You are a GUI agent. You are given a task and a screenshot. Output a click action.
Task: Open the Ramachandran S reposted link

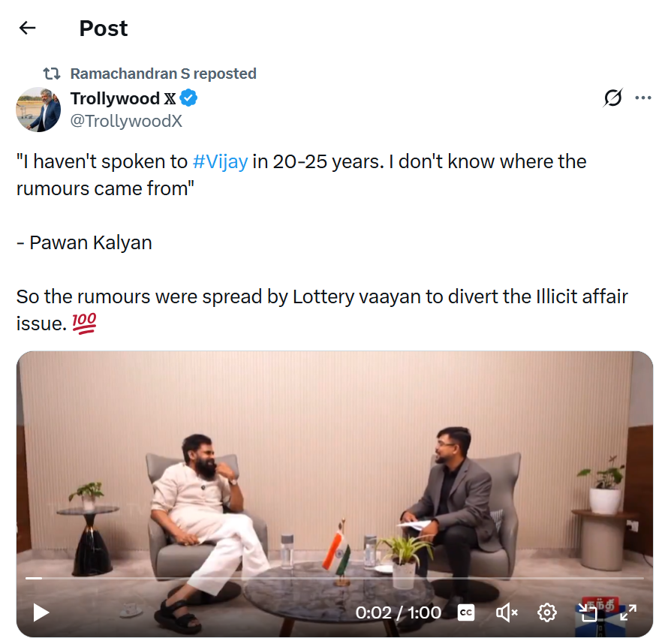coord(163,74)
